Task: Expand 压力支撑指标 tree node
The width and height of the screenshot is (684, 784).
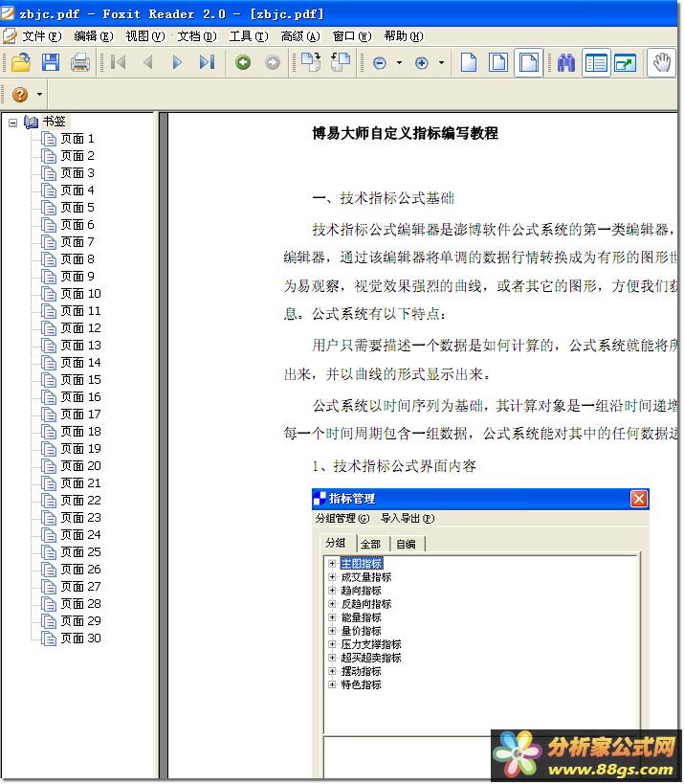Action: coord(332,644)
